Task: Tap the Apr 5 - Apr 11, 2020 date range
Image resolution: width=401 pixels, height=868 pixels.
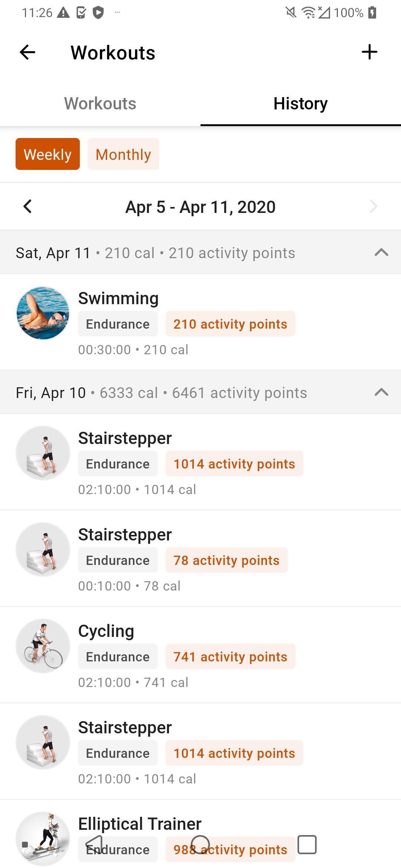Action: point(200,207)
